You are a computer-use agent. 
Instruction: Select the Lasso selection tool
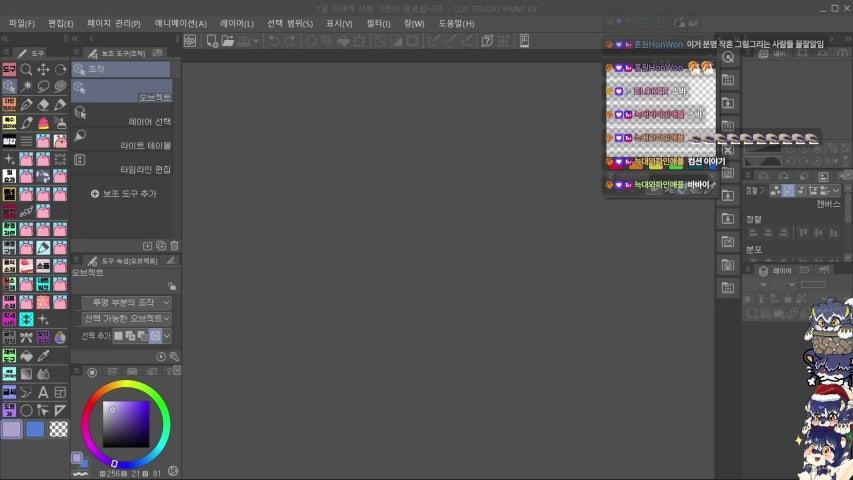coord(43,87)
